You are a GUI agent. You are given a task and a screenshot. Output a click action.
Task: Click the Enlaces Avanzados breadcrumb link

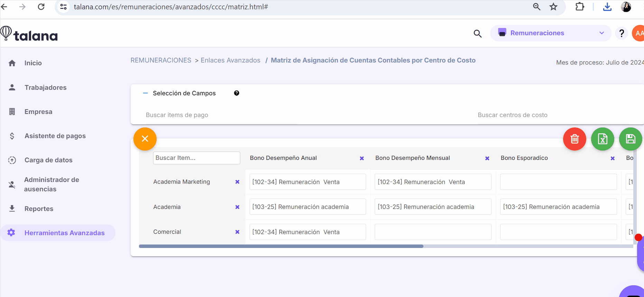pos(231,60)
